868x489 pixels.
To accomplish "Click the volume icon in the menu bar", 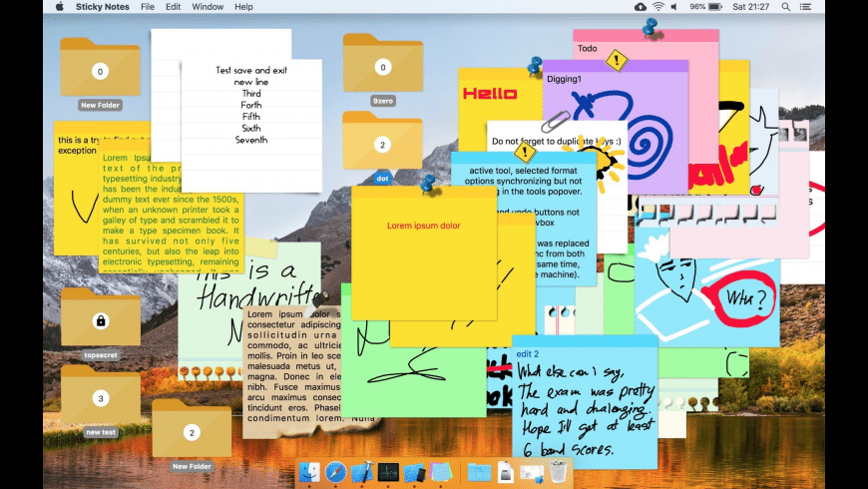I will click(673, 7).
